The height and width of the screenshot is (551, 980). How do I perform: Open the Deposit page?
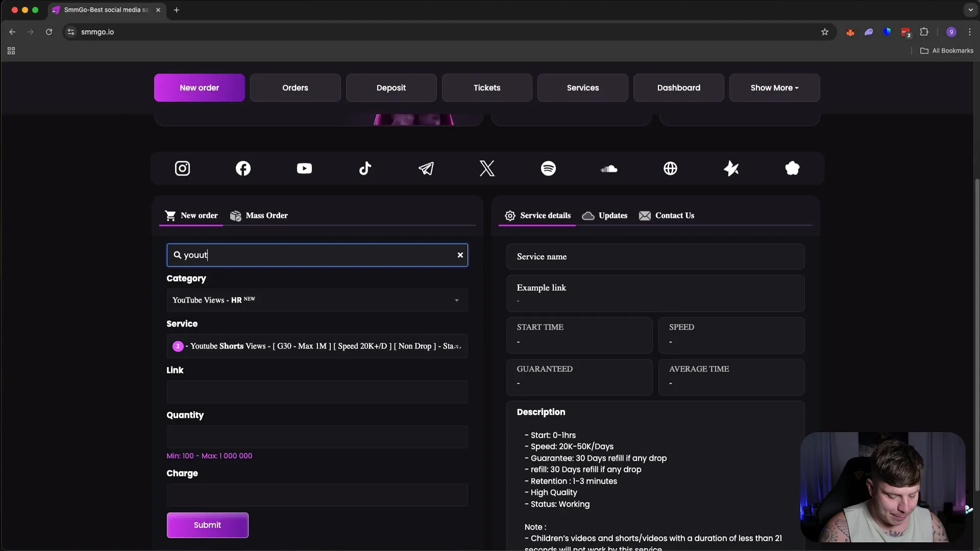click(x=391, y=88)
